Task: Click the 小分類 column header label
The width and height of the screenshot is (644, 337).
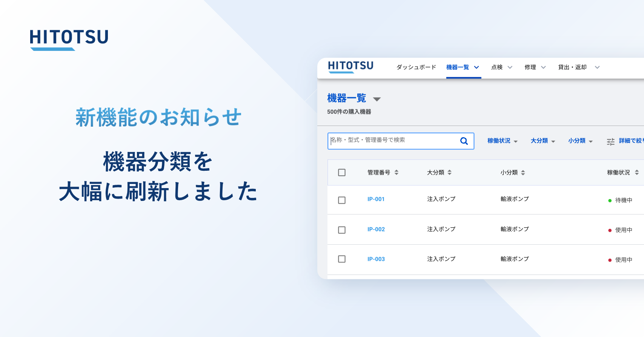Action: tap(509, 172)
